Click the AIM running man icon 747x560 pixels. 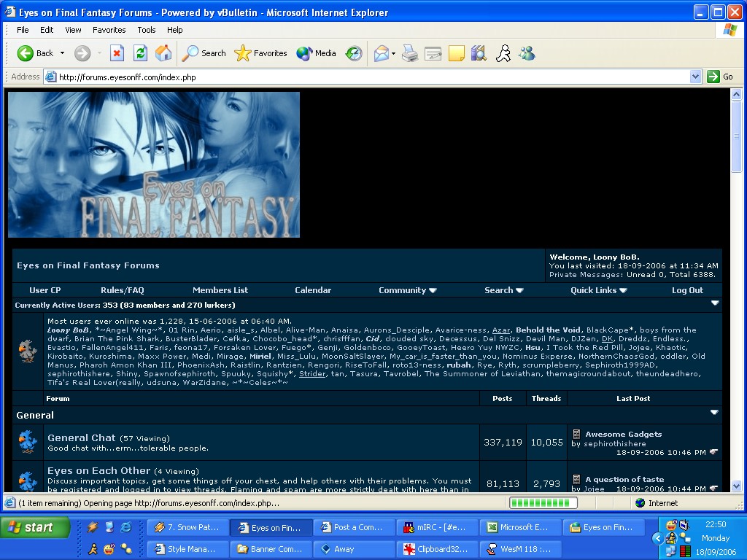pos(503,53)
